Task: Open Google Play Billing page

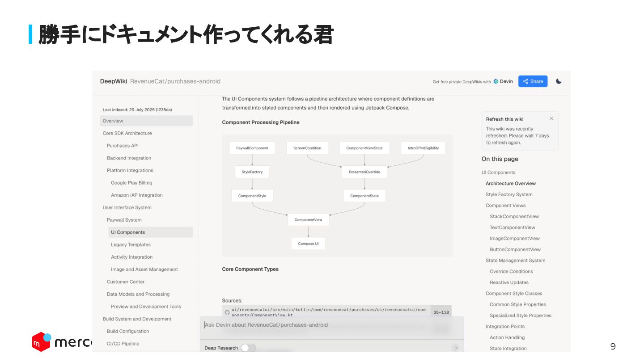Action: pyautogui.click(x=131, y=183)
